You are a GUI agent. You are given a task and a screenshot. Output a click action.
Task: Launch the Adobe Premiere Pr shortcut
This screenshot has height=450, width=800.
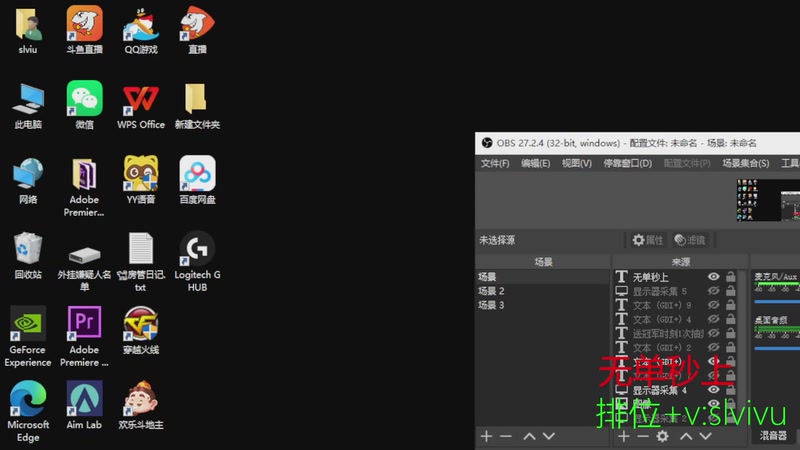tap(84, 336)
